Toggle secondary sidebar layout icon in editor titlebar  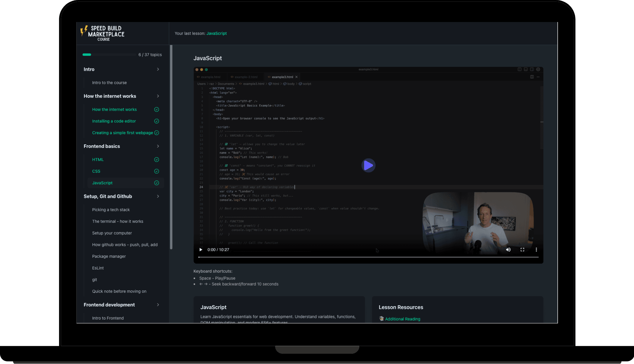point(532,69)
